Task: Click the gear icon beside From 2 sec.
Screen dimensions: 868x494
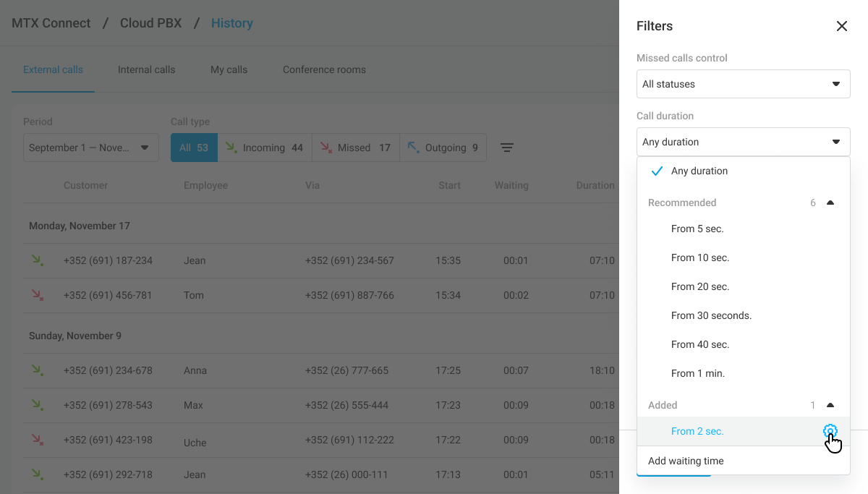Action: [830, 431]
